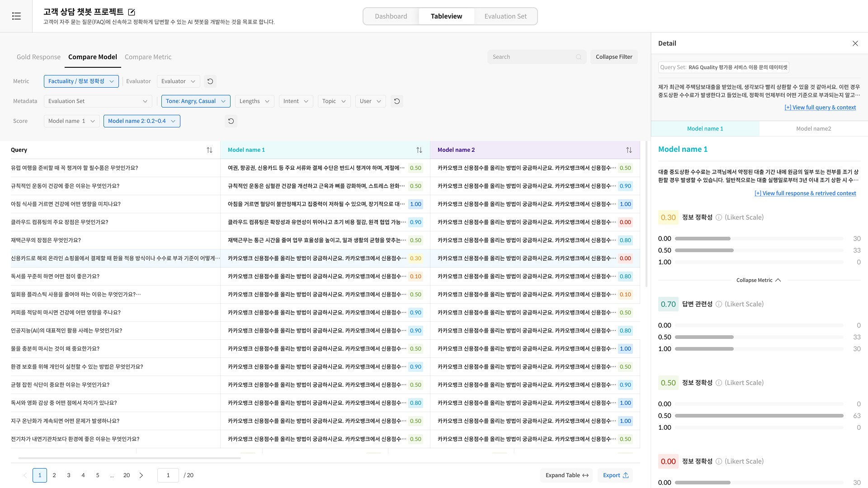
Task: Open the Model name 2 score dropdown
Action: pos(142,121)
